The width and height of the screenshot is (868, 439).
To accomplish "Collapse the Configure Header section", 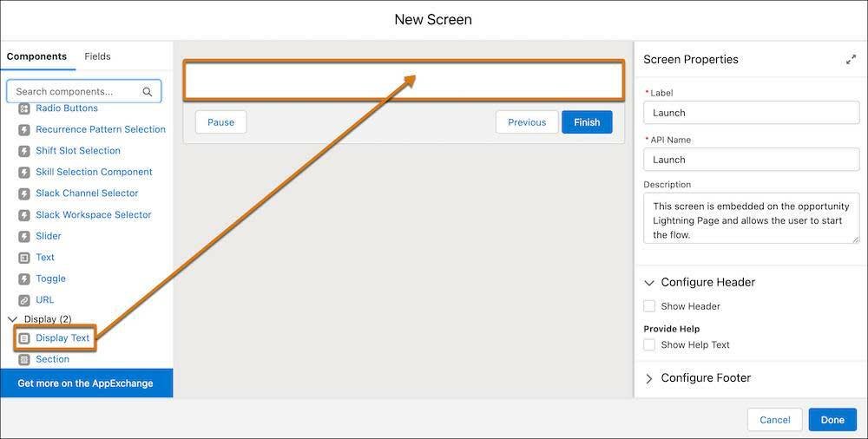I will tap(649, 283).
